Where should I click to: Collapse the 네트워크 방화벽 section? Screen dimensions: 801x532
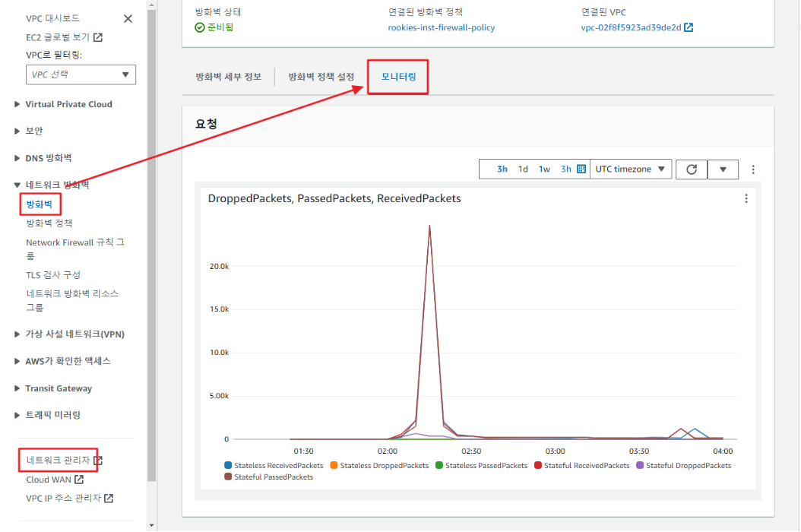(x=17, y=185)
